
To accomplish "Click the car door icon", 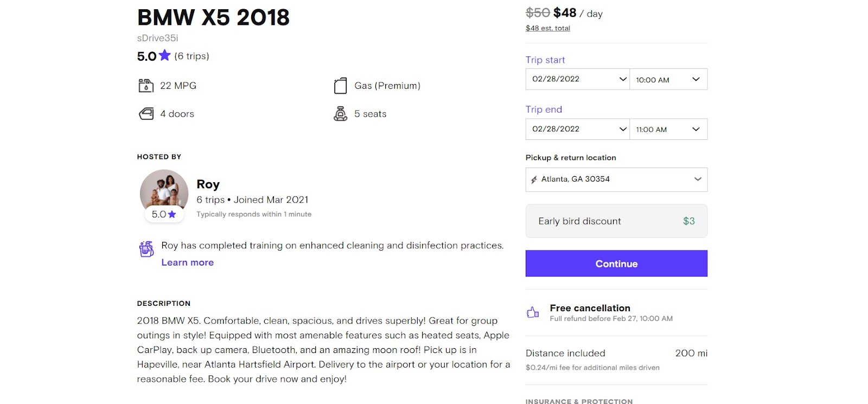I will [x=146, y=114].
